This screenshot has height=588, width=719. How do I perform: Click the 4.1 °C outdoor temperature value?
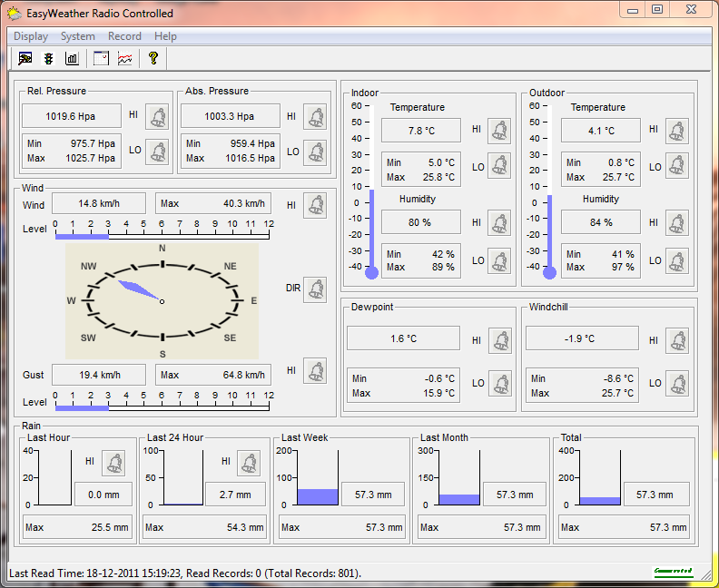tap(601, 131)
